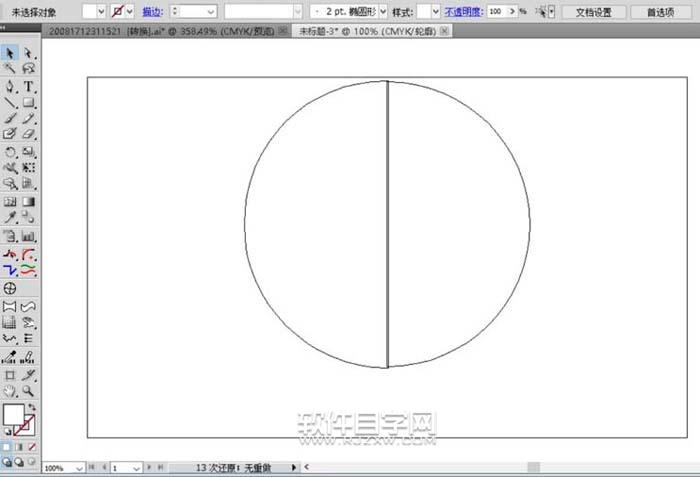Screen dimensions: 700x477
Task: Switch to the 20081712311521 document tab
Action: tap(162, 31)
